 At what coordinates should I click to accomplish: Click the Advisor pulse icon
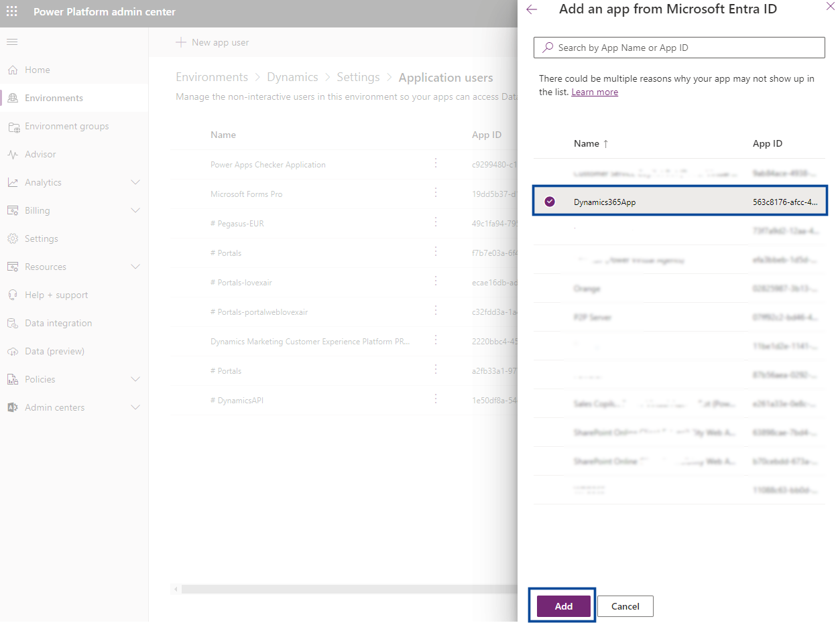coord(12,154)
